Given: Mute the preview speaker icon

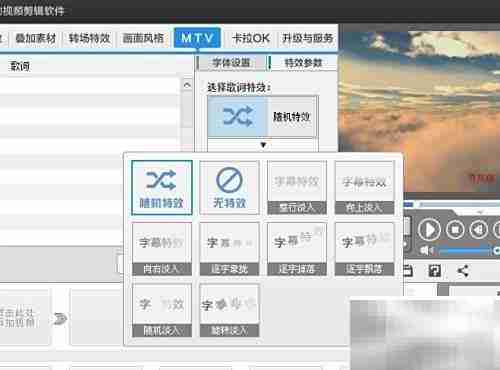Looking at the screenshot, I should pos(426,250).
